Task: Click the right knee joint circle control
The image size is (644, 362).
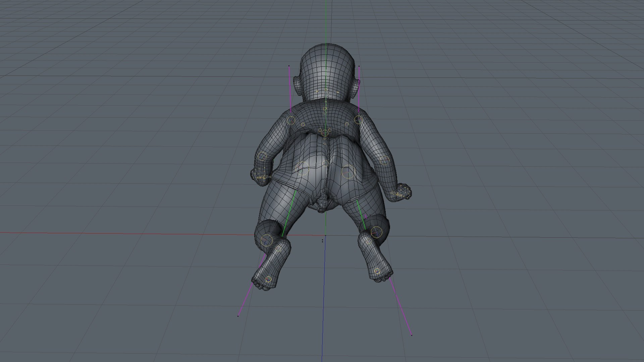Action: pyautogui.click(x=376, y=232)
